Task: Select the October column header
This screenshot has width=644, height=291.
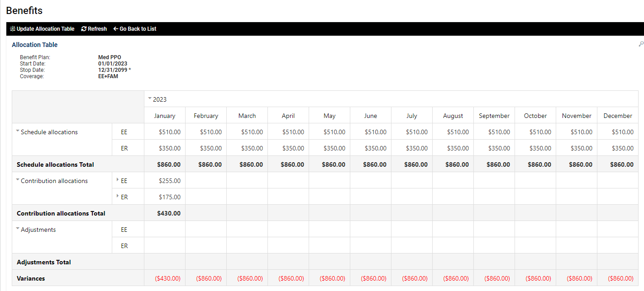Action: point(535,116)
